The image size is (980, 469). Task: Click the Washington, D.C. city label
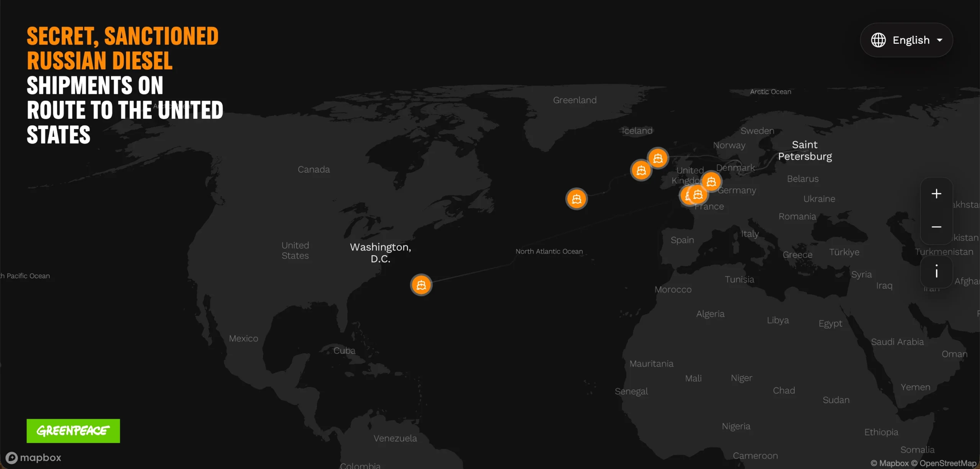pos(381,253)
